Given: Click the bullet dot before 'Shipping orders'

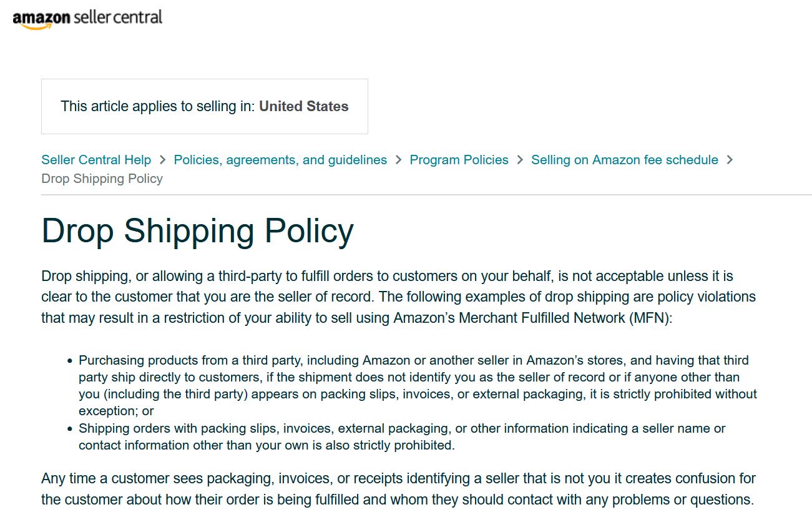Looking at the screenshot, I should [x=70, y=429].
